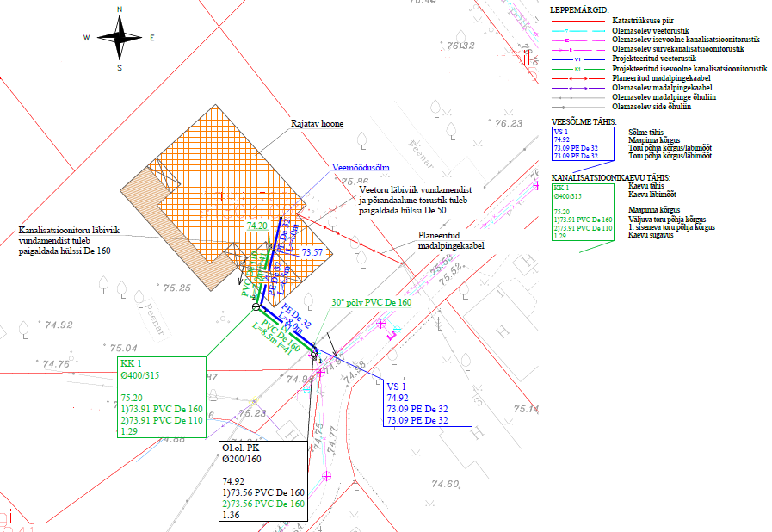Click the 30° põlv PVC De 160 label
This screenshot has height=532, width=772.
(x=371, y=302)
